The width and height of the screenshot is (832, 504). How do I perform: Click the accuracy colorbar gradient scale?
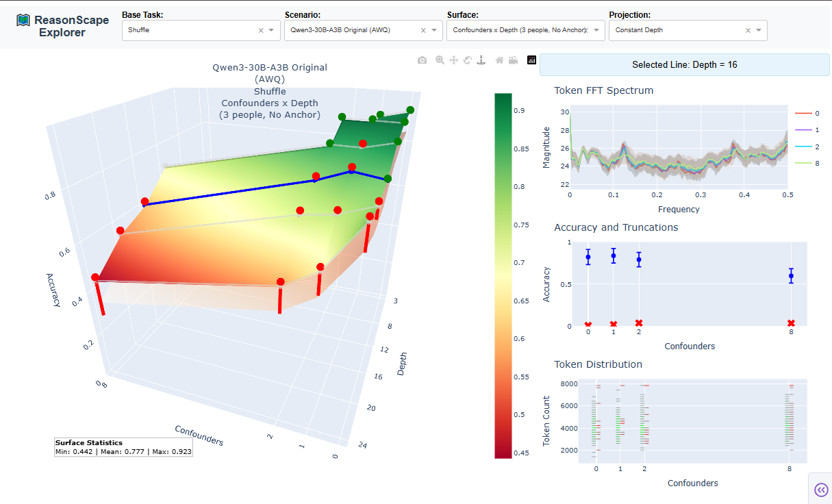pos(503,275)
